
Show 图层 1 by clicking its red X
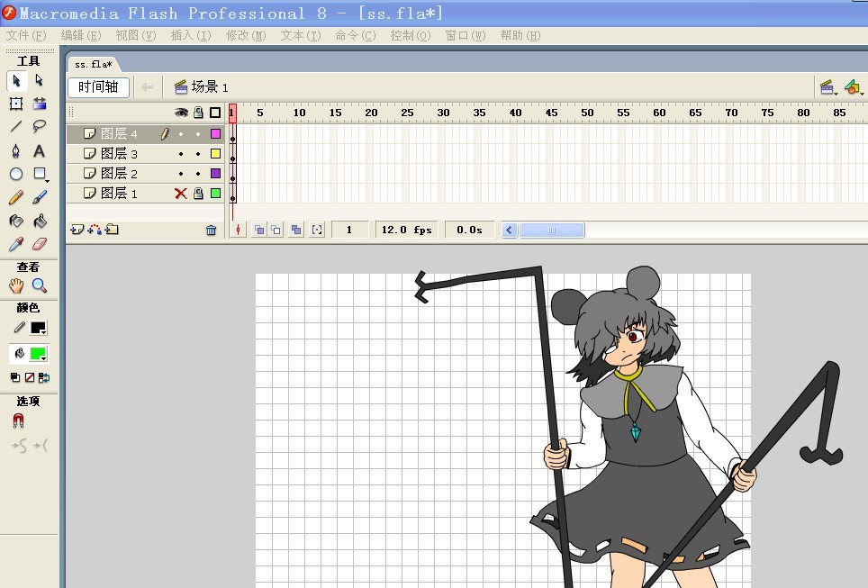(180, 193)
